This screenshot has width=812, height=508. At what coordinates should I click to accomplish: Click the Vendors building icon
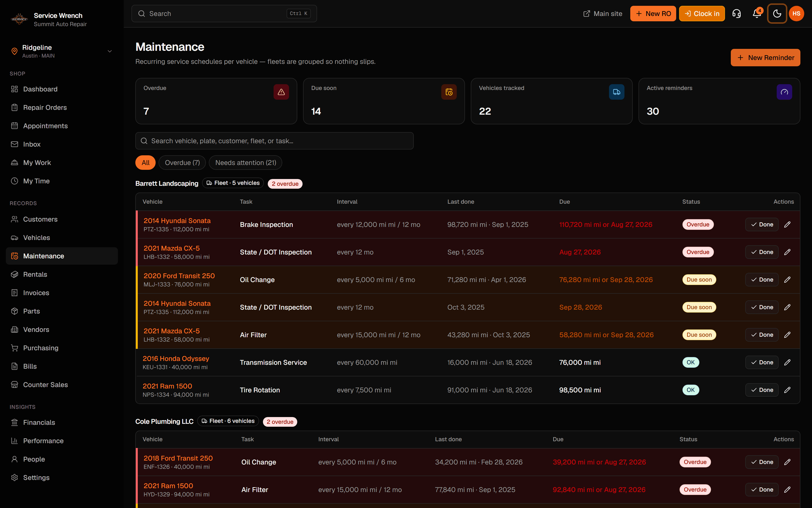14,329
